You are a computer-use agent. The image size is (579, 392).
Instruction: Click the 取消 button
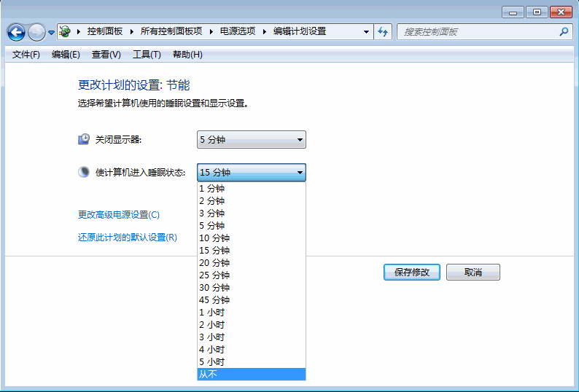[473, 272]
